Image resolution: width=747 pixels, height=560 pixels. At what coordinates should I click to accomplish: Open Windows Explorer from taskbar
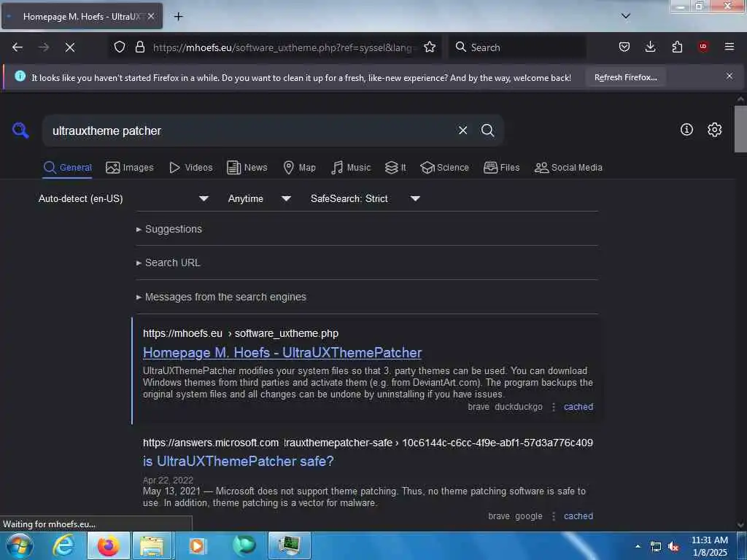point(152,545)
